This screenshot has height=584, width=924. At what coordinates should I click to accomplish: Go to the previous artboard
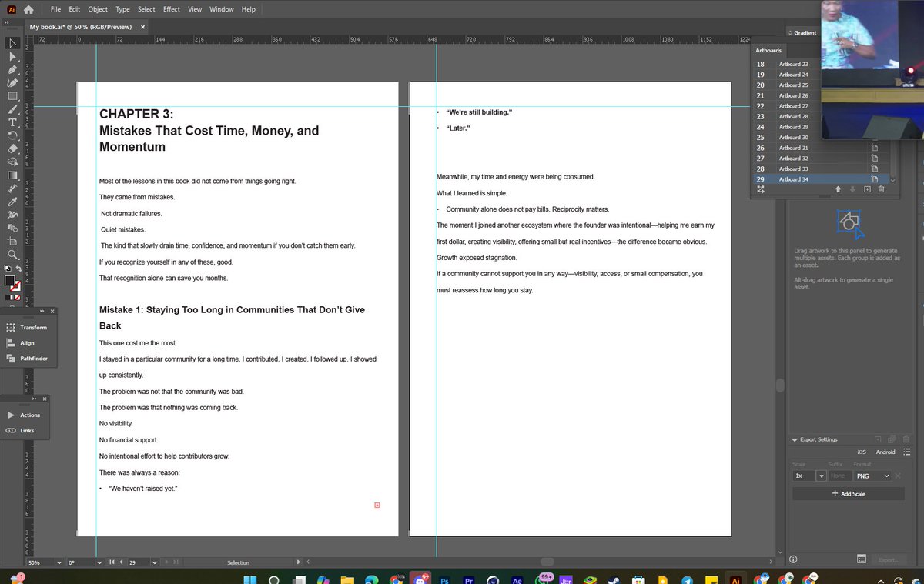(122, 562)
